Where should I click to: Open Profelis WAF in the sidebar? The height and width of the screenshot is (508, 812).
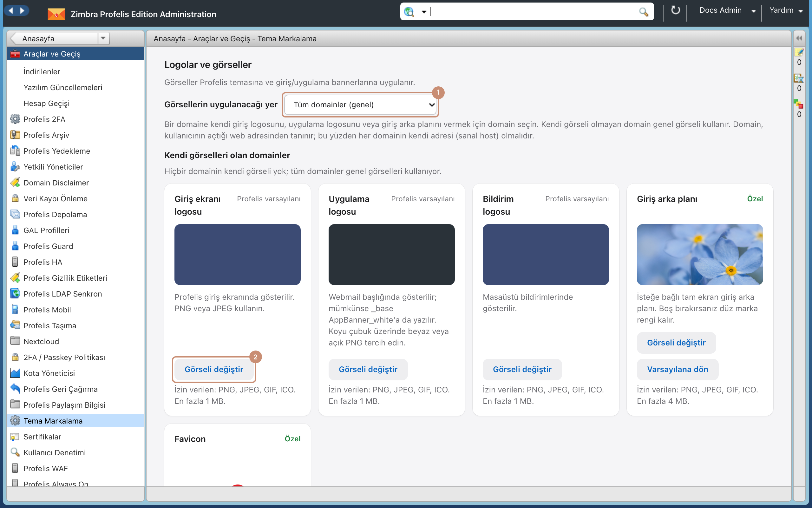click(45, 468)
